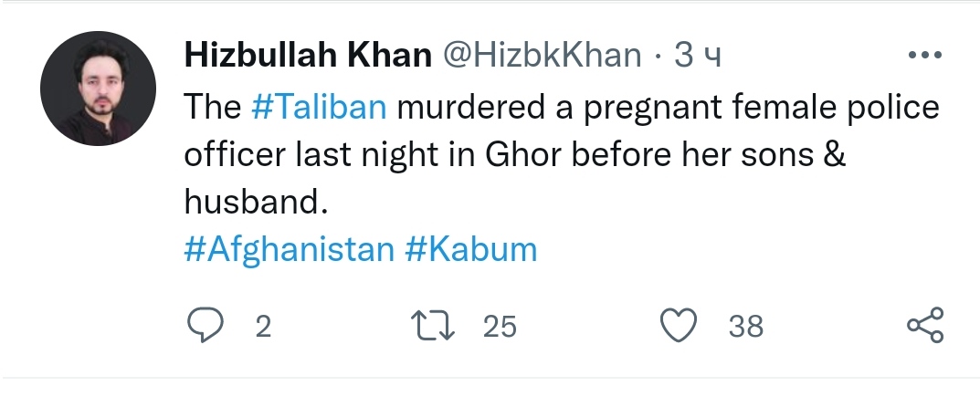This screenshot has width=980, height=407.
Task: Click the display name Hizbullah Khan
Action: (308, 57)
